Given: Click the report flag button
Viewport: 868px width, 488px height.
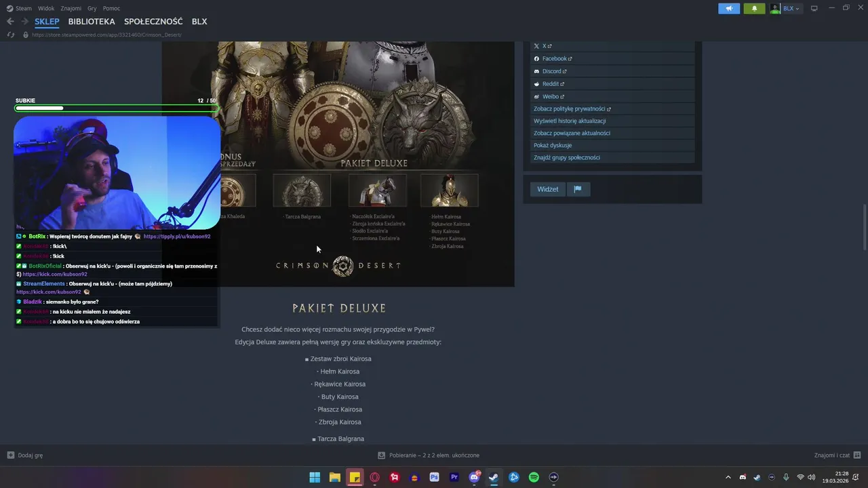Looking at the screenshot, I should pyautogui.click(x=578, y=189).
